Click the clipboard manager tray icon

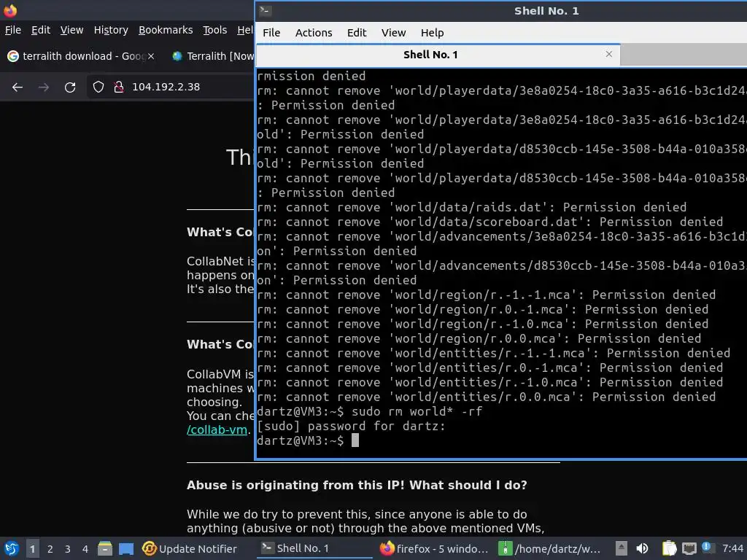click(x=669, y=548)
